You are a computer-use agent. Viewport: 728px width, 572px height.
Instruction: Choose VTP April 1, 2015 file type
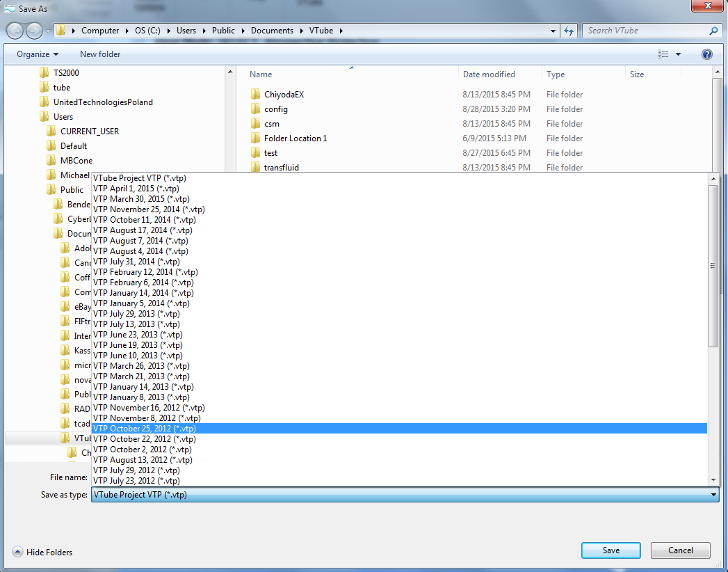coord(136,189)
